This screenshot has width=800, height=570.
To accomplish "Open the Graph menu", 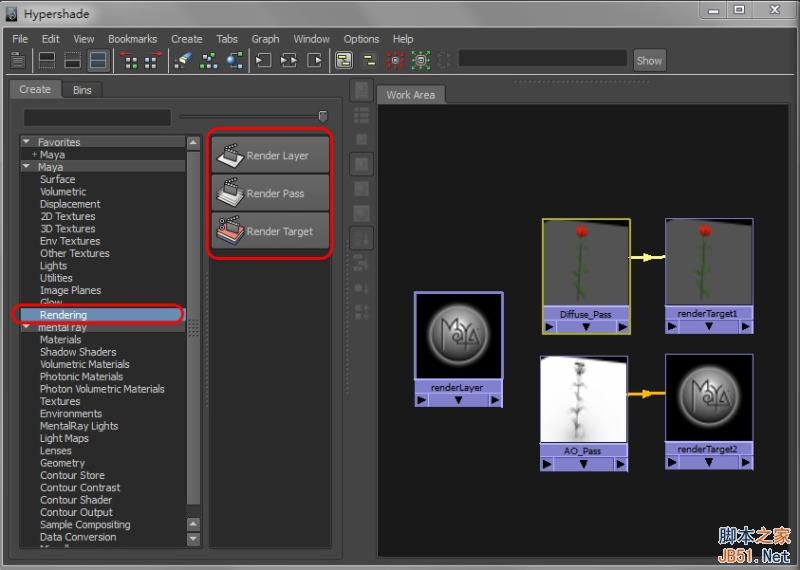I will point(265,39).
